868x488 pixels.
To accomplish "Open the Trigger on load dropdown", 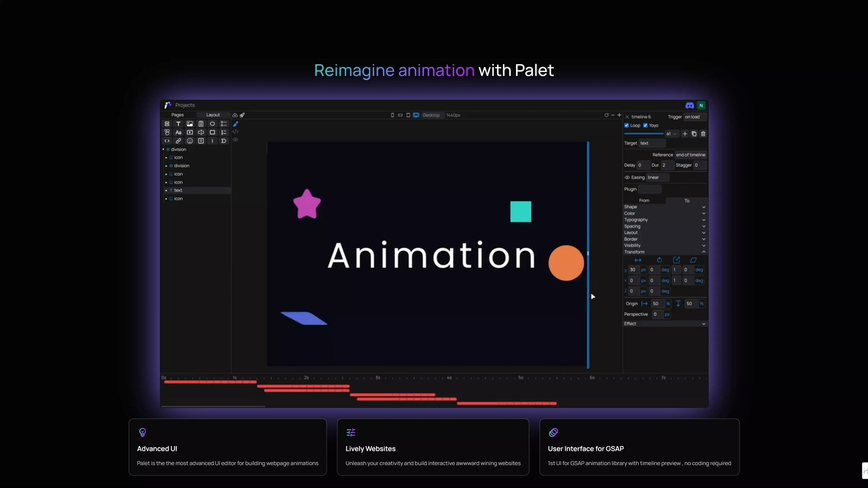I will [x=695, y=117].
